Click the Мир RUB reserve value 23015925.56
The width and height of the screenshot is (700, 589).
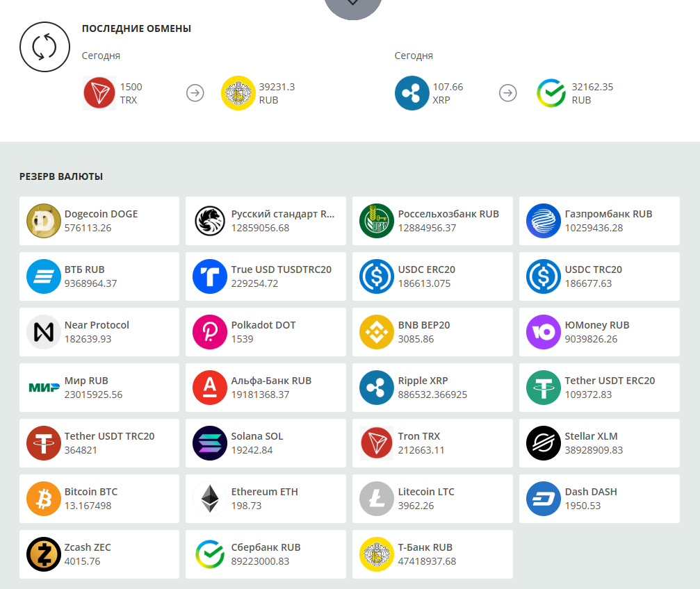[93, 395]
